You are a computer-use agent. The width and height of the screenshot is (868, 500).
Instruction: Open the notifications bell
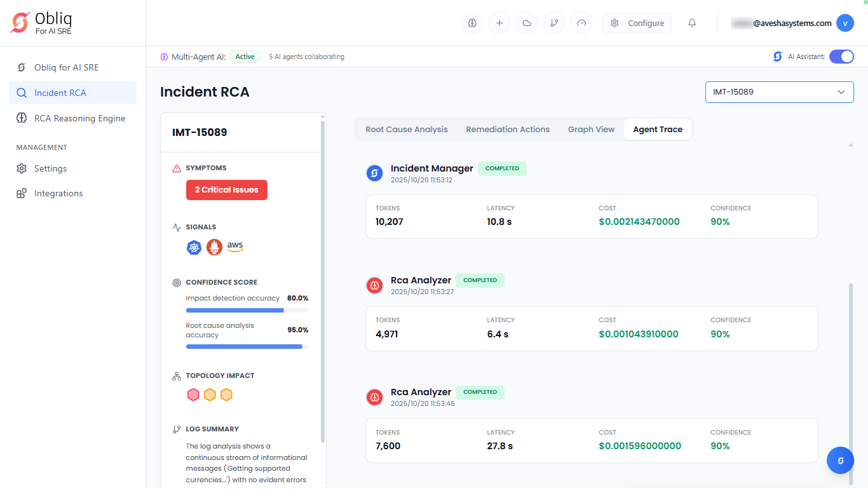tap(692, 23)
